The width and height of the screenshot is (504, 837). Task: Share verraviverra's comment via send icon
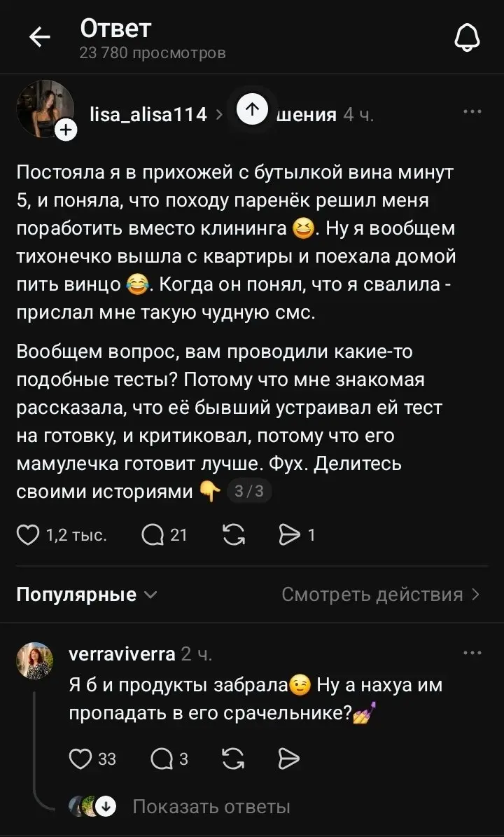click(289, 759)
